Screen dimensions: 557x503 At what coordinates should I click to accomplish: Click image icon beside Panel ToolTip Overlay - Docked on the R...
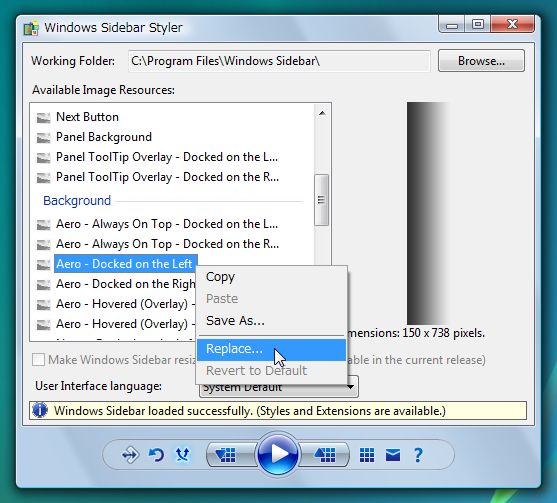point(43,177)
